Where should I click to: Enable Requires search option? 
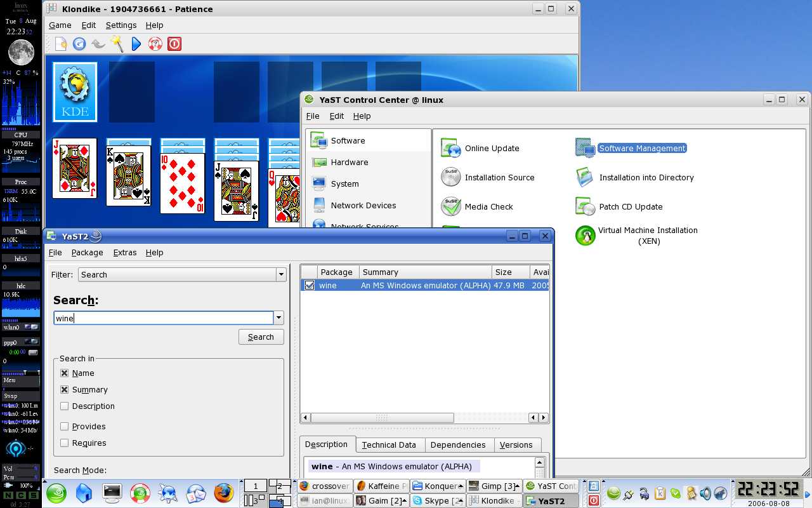pos(64,443)
